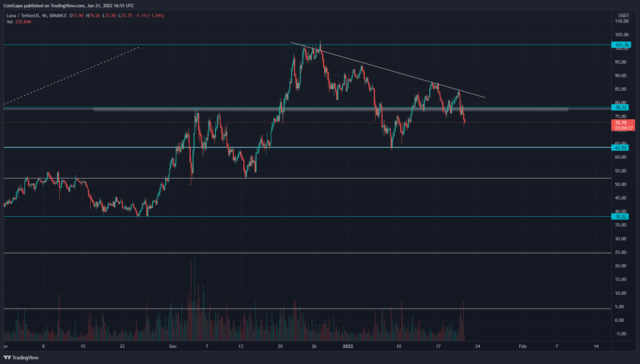The height and width of the screenshot is (364, 640).
Task: Click the red 72.75 current price label
Action: coord(621,123)
